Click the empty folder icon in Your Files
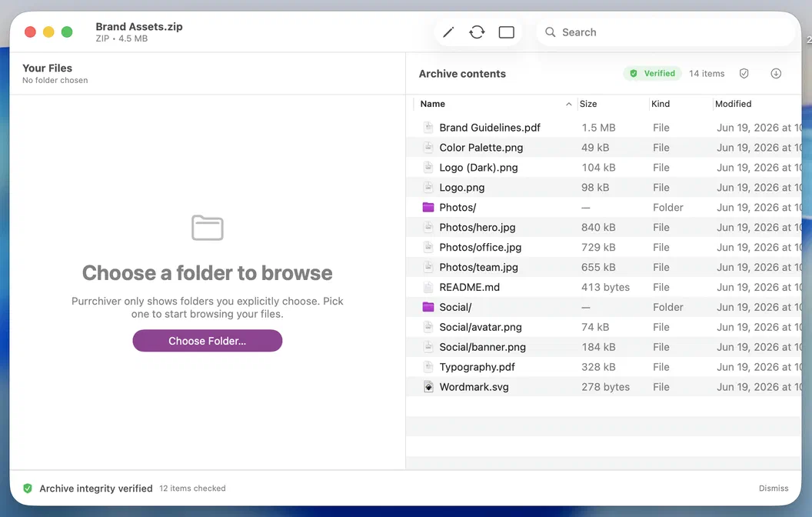 click(x=207, y=228)
